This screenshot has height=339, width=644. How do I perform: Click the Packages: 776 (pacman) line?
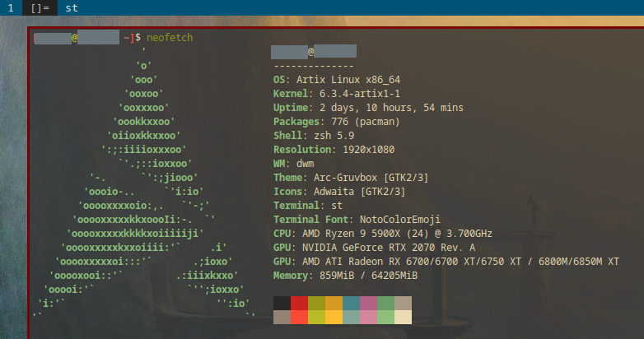(337, 121)
